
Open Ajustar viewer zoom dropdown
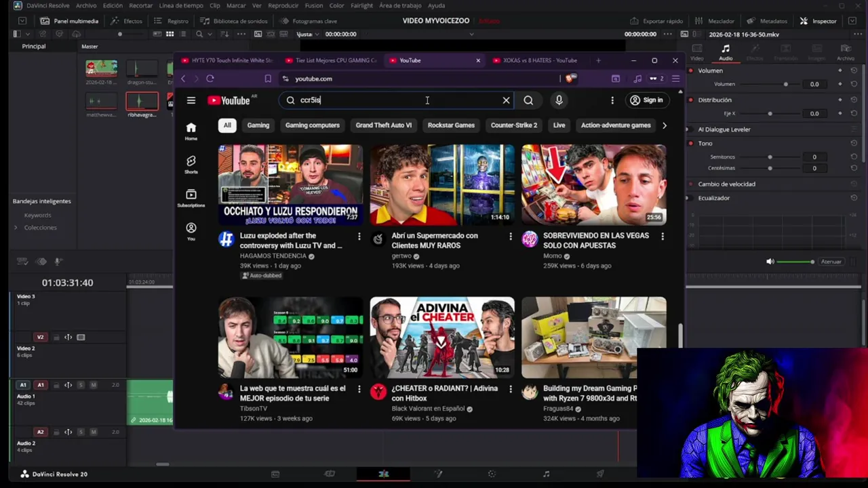[309, 34]
